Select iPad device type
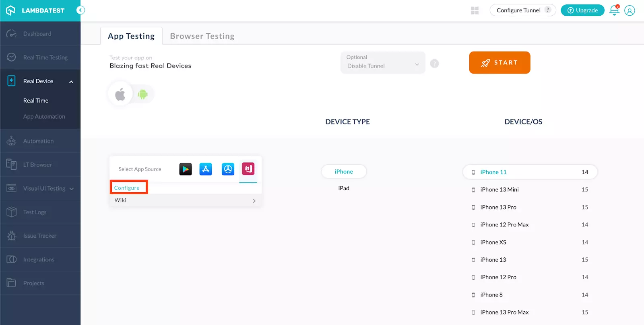This screenshot has height=325, width=644. pos(344,188)
